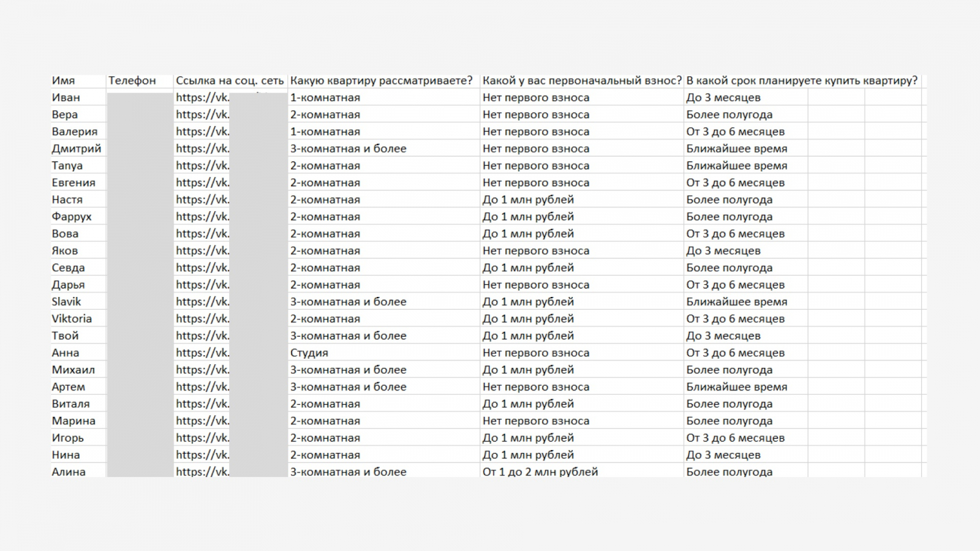Viewport: 980px width, 551px height.
Task: Select the name cell 'Валерия'
Action: coord(75,132)
